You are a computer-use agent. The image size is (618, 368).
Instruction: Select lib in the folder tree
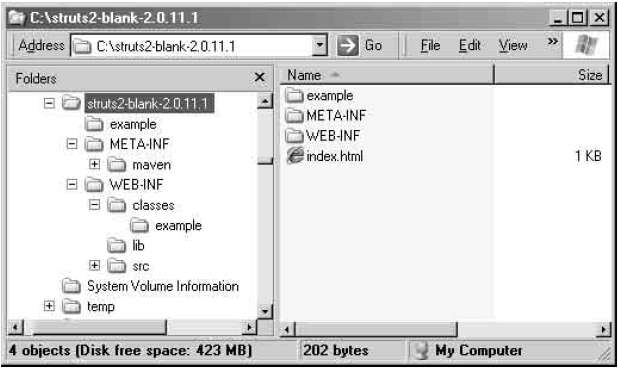click(x=138, y=246)
